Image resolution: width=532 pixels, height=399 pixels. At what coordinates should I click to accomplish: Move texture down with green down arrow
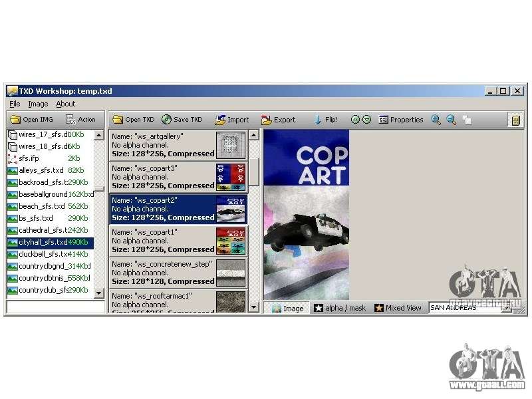click(366, 120)
